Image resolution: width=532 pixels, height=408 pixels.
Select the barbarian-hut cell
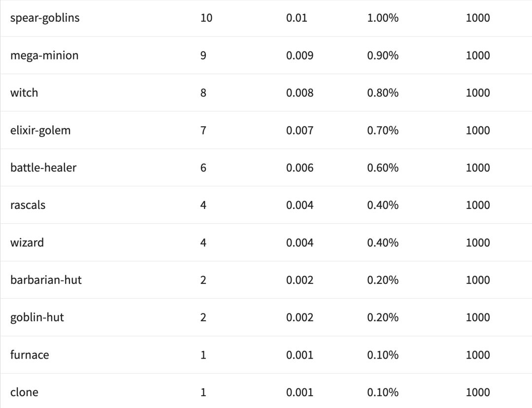point(46,280)
